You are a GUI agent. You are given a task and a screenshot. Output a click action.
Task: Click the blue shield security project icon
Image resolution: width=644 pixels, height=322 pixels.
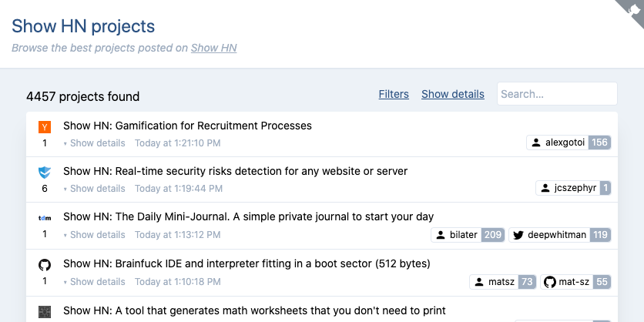coord(45,173)
